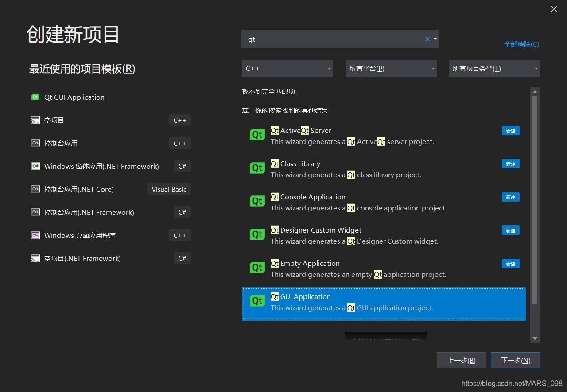Click the 新建 badge on Qt Empty Application

pos(510,264)
